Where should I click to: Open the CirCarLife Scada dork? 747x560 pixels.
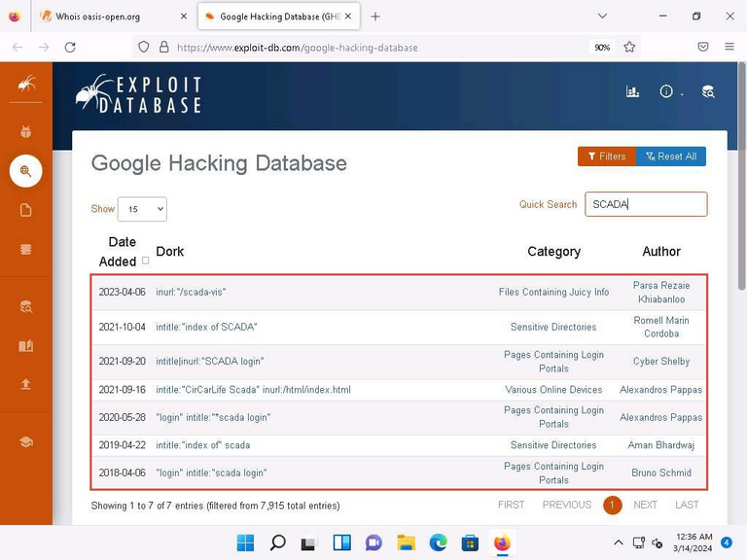tap(253, 390)
